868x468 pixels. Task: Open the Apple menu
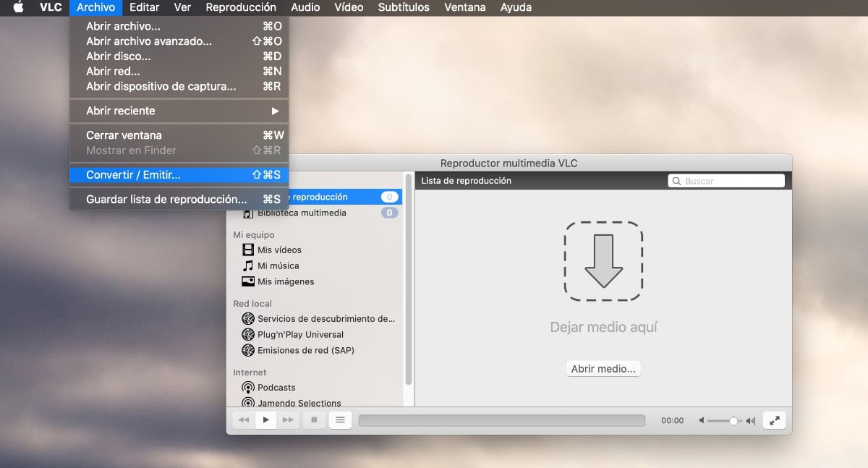[19, 7]
